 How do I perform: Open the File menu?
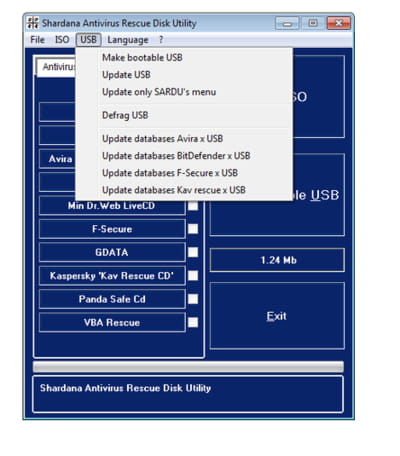(x=37, y=40)
